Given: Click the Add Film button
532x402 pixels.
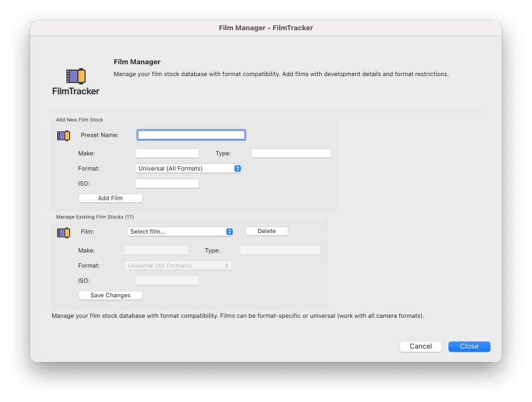Looking at the screenshot, I should [x=110, y=198].
